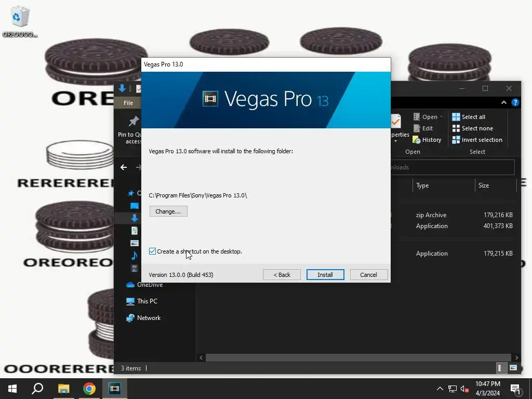Select This PC in navigation pane
Viewport: 532px width, 399px height.
[142, 301]
